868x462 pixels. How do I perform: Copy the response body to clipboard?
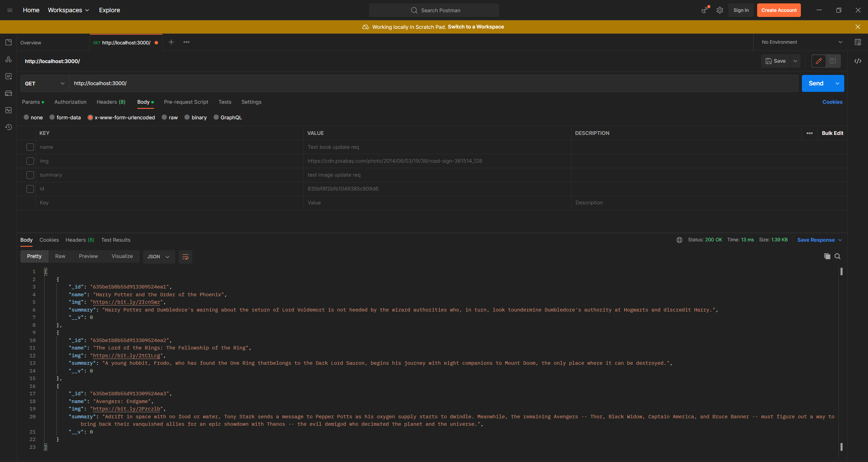click(827, 256)
